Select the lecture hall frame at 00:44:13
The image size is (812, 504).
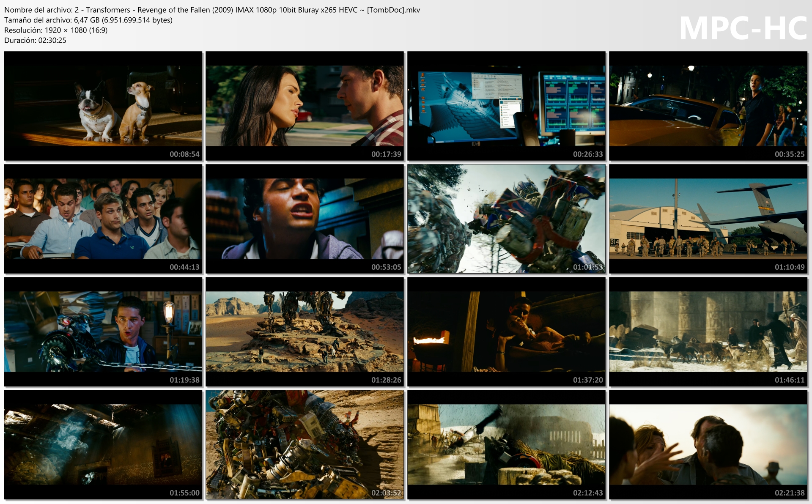tap(103, 219)
